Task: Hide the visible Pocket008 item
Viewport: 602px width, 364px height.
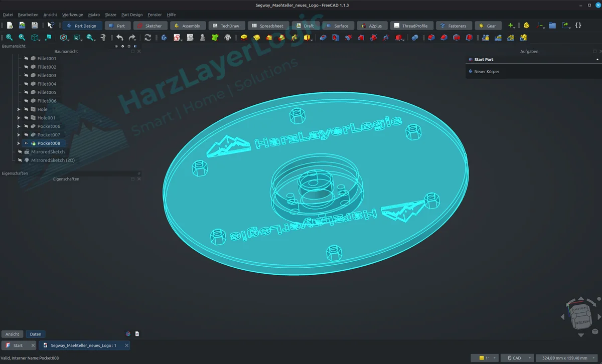Action: [x=26, y=143]
